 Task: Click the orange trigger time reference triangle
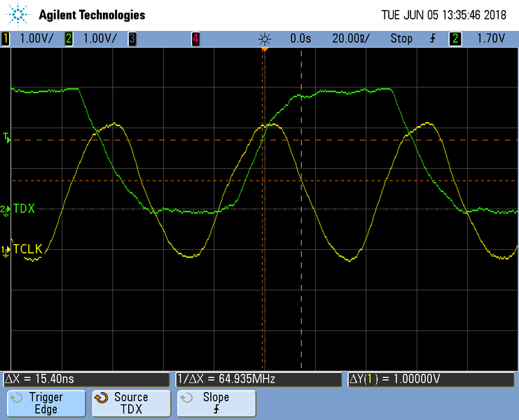tap(265, 50)
